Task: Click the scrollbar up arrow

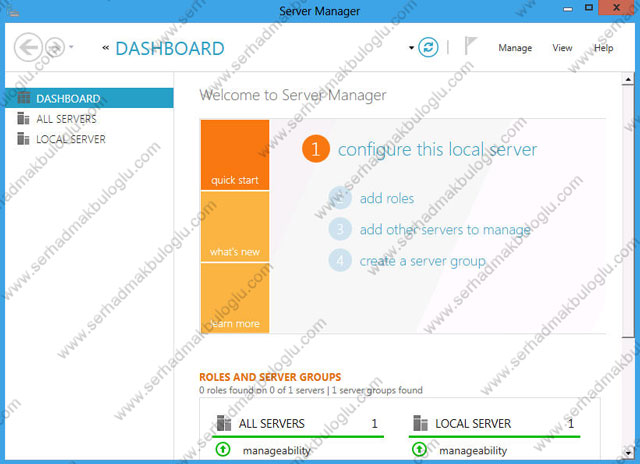Action: click(628, 79)
